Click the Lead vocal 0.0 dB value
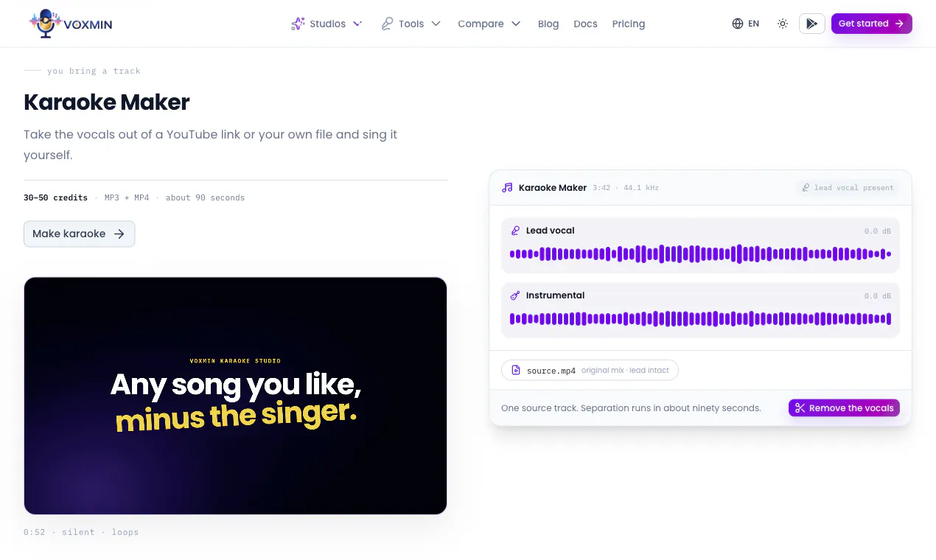 [878, 231]
